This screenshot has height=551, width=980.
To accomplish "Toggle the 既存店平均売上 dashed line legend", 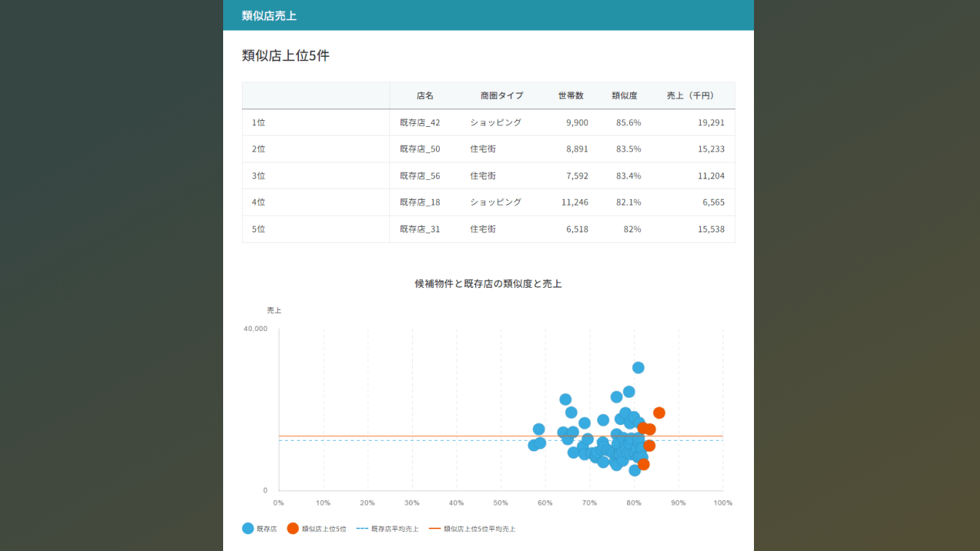I will 387,528.
